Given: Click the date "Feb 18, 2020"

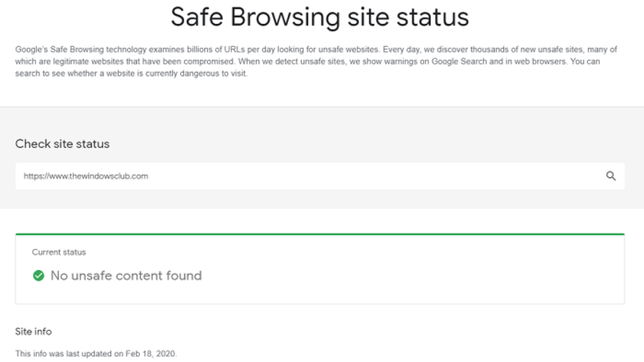Looking at the screenshot, I should click(150, 353).
